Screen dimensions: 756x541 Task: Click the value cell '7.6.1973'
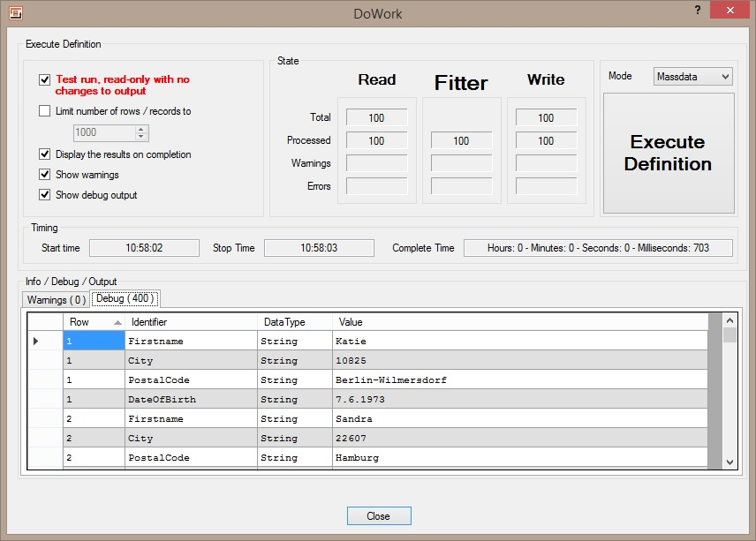tap(520, 400)
